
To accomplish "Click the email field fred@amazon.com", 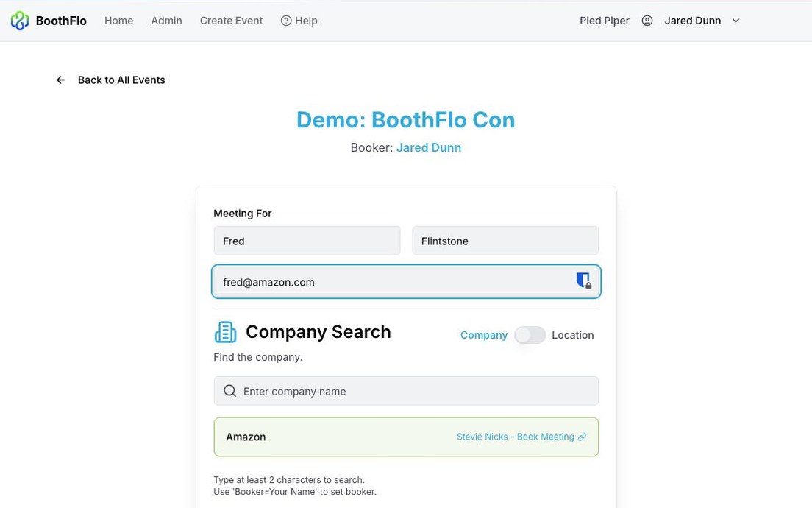I will click(406, 281).
